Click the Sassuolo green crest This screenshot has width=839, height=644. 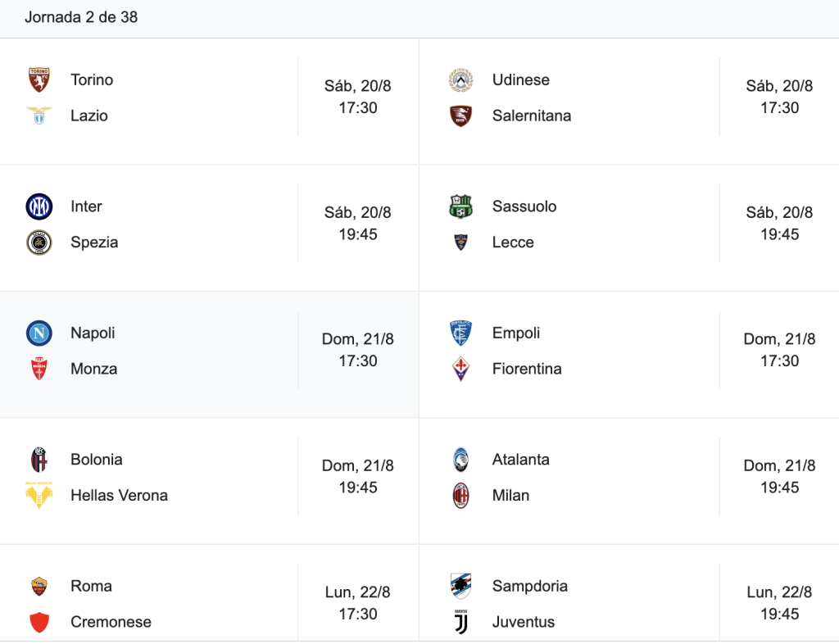click(x=460, y=206)
